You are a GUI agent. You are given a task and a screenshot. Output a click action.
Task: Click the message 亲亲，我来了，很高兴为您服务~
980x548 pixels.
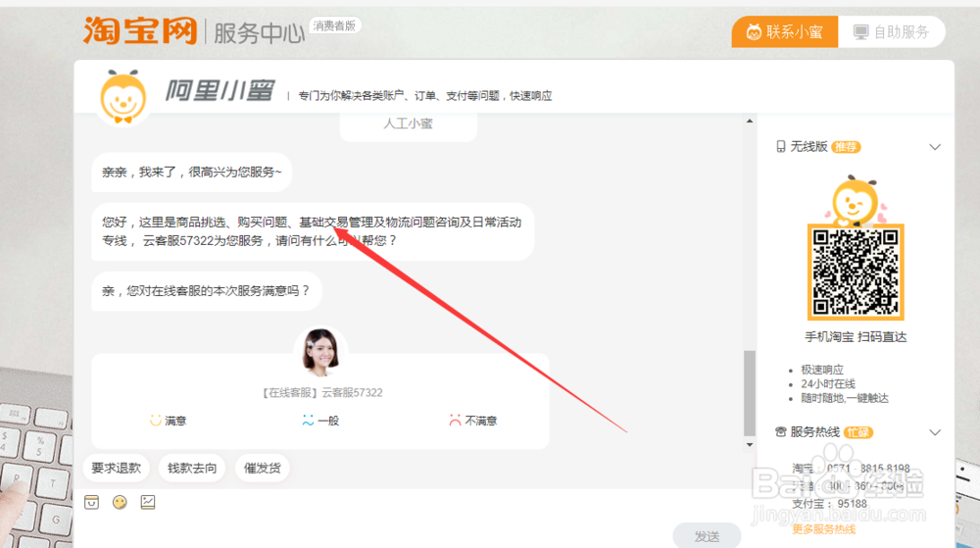pos(192,172)
